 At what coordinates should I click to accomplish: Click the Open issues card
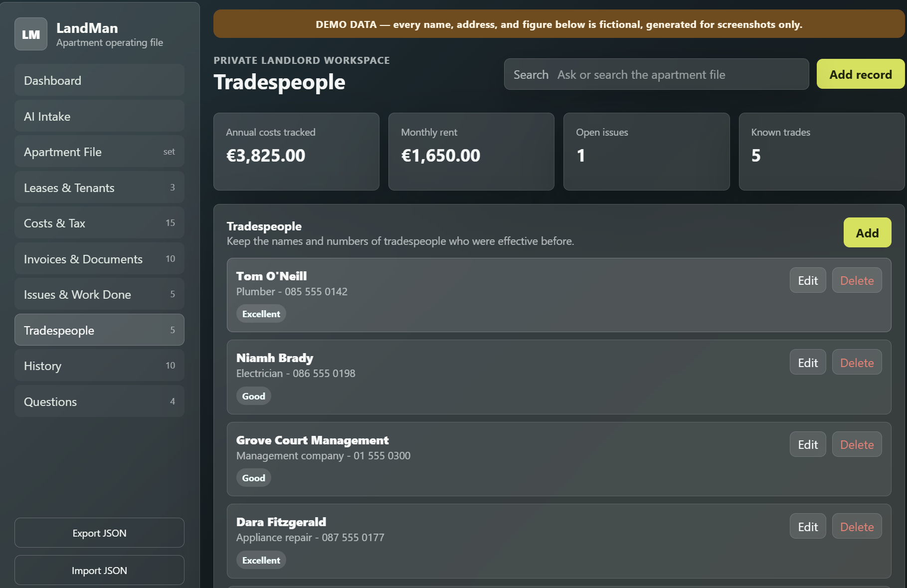[x=646, y=152]
